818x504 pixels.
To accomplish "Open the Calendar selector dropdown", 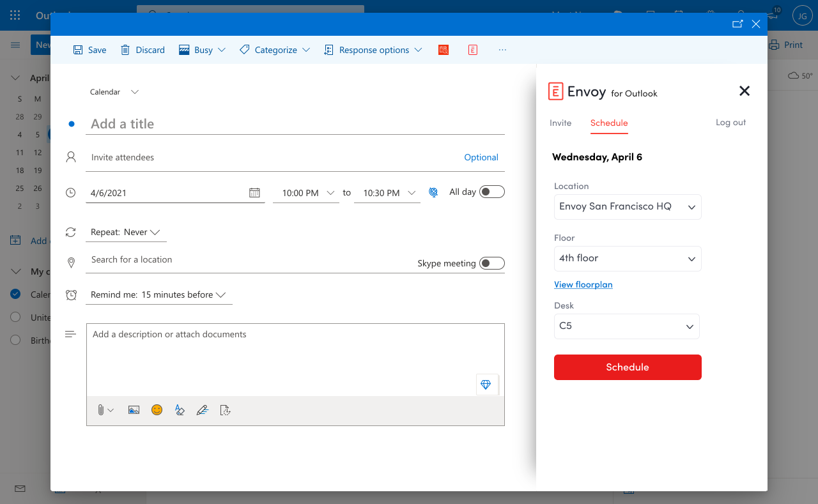I will [x=114, y=92].
